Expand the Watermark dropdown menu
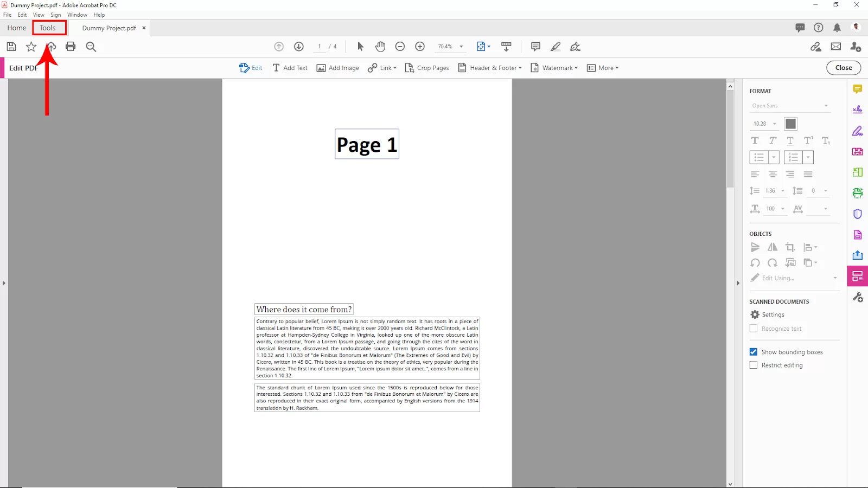This screenshot has height=488, width=868. point(554,68)
